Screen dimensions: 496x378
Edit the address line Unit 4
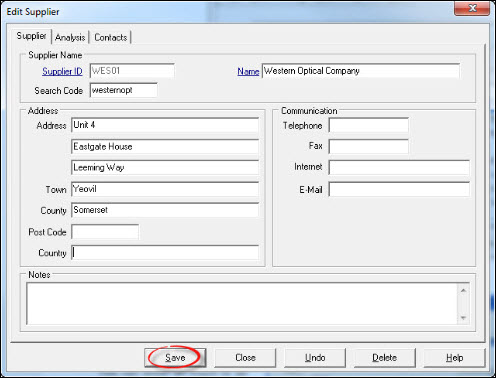coord(165,125)
